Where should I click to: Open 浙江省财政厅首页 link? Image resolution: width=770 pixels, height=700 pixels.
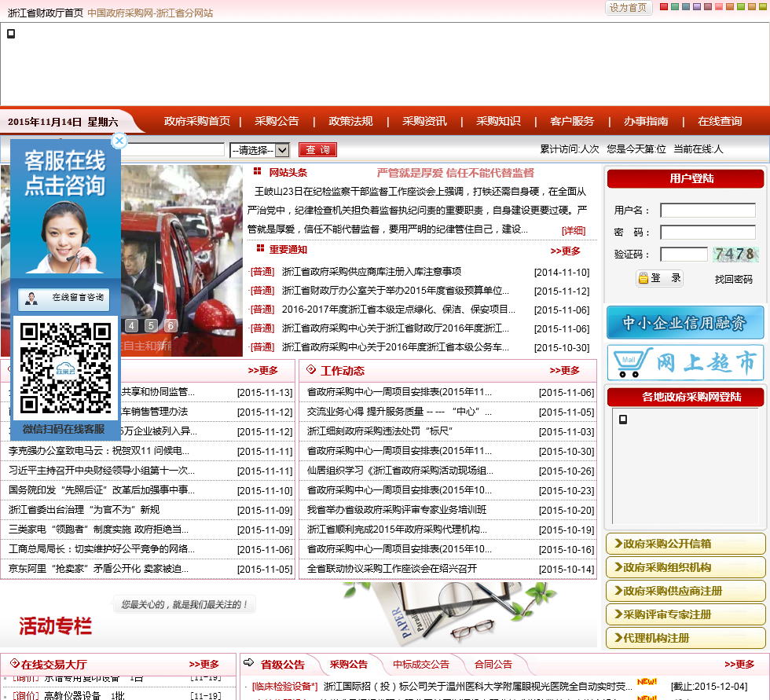46,13
